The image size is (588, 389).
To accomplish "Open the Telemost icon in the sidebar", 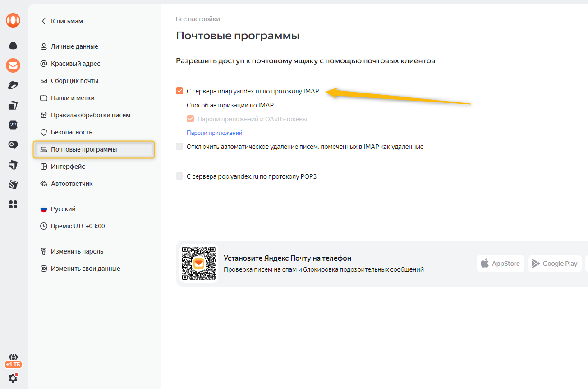I will click(x=13, y=85).
